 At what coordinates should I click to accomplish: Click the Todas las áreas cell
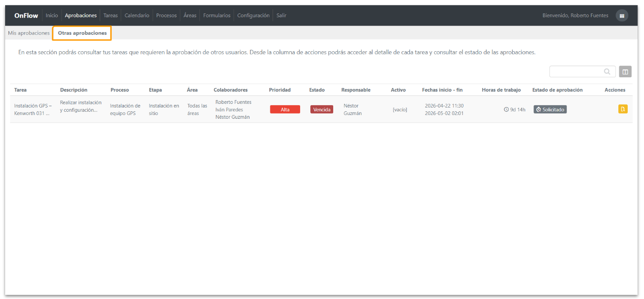pos(197,109)
